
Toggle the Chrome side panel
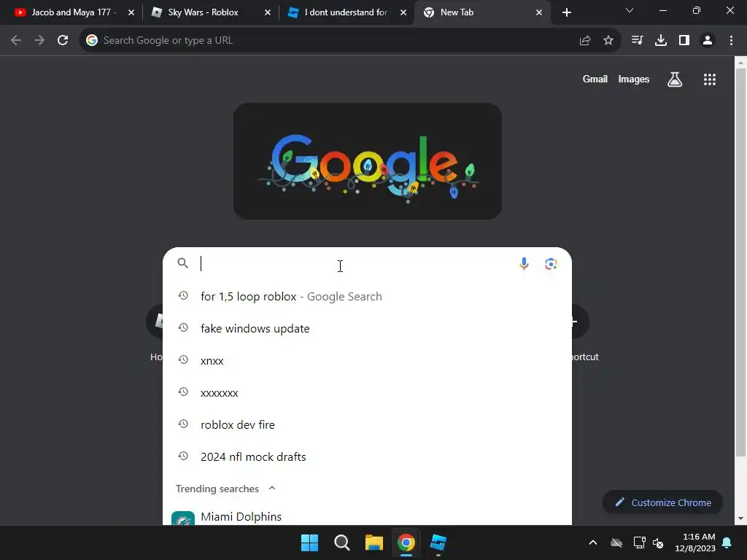pos(684,41)
